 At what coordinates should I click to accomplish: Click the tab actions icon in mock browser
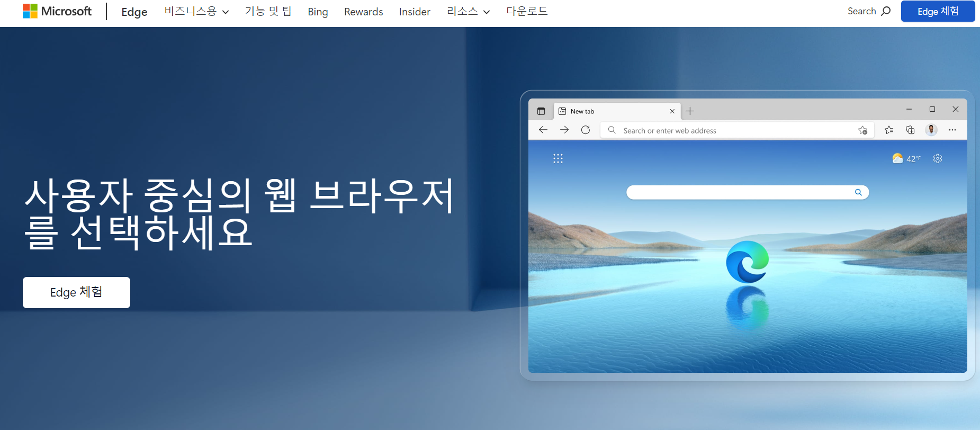(x=541, y=111)
